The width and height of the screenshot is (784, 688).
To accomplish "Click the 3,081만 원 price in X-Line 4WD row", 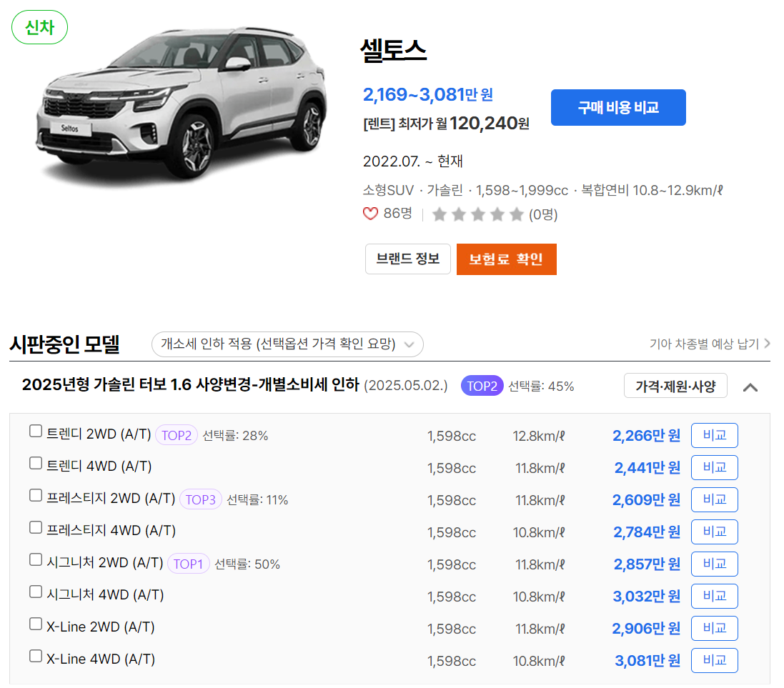I will pyautogui.click(x=647, y=661).
